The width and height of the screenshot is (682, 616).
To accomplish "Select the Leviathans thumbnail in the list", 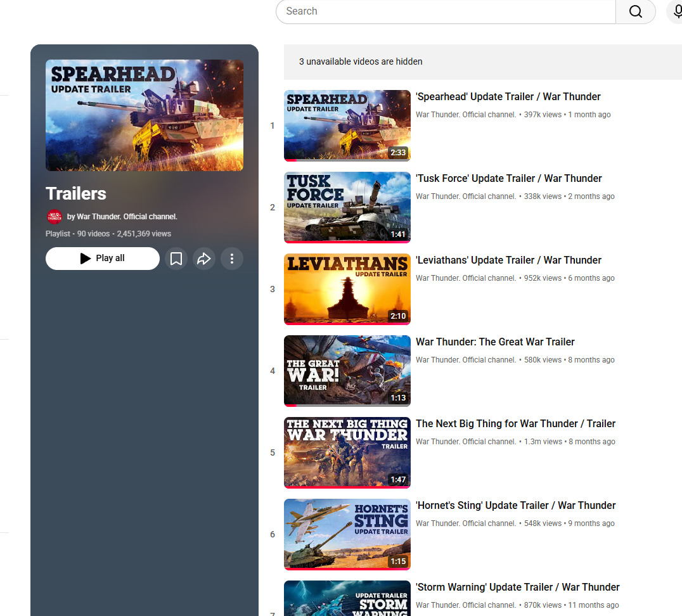I will 347,289.
